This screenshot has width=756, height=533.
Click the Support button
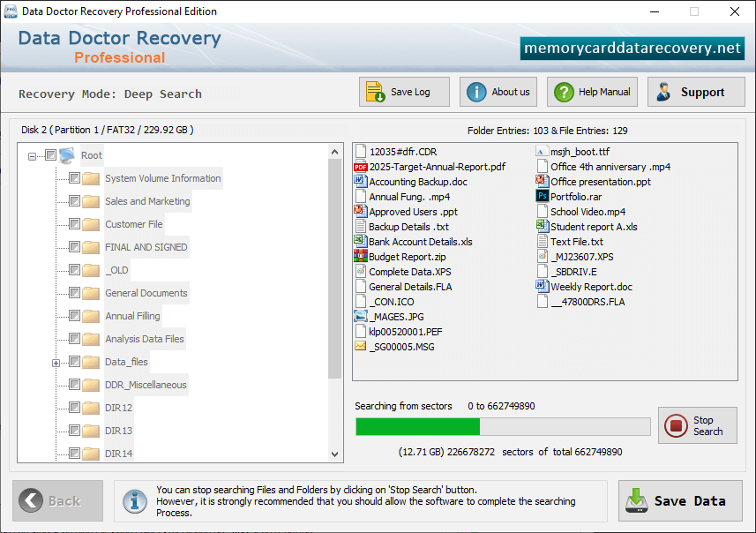[696, 92]
